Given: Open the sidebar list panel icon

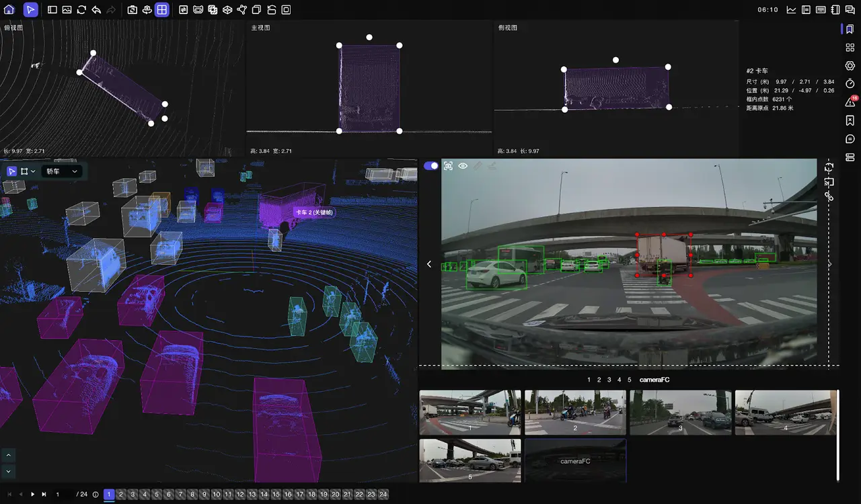Looking at the screenshot, I should [x=52, y=10].
